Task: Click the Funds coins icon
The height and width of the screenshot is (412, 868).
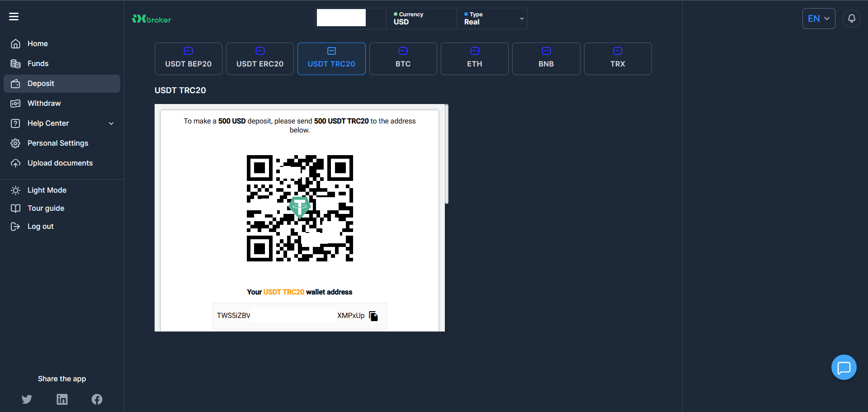Action: pyautogui.click(x=15, y=64)
